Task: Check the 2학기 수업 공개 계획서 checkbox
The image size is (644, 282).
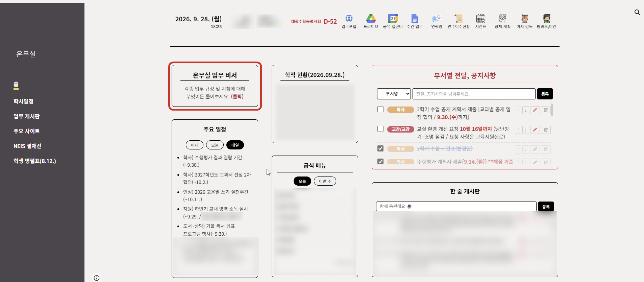Action: 380,109
